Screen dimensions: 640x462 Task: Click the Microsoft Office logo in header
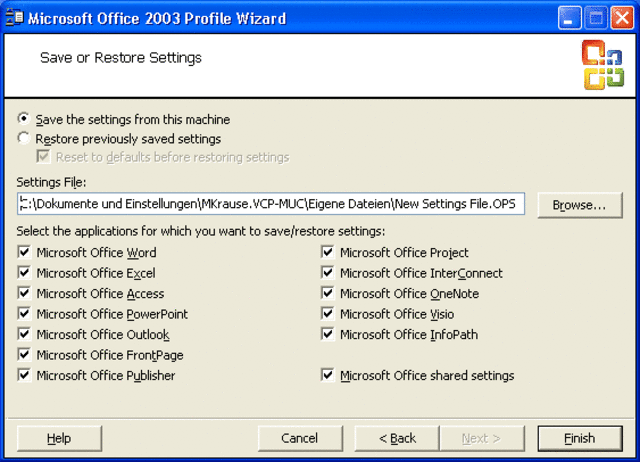pos(603,65)
